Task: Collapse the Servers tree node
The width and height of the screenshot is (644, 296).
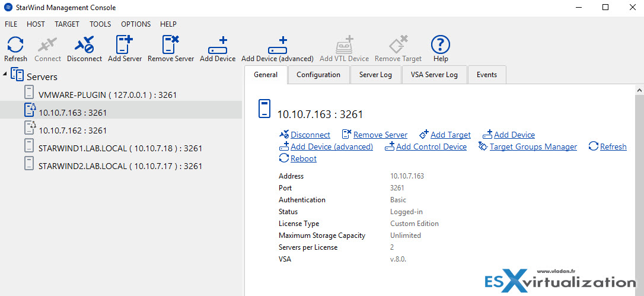Action: (x=5, y=74)
